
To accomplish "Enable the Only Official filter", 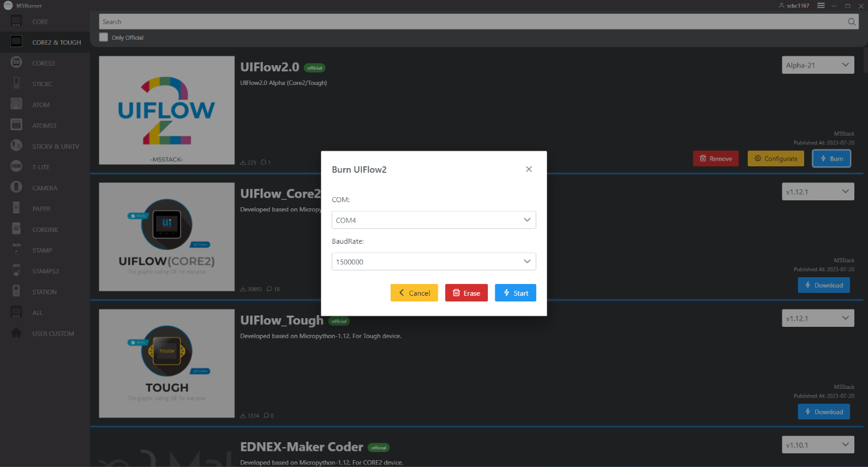I will (x=103, y=37).
